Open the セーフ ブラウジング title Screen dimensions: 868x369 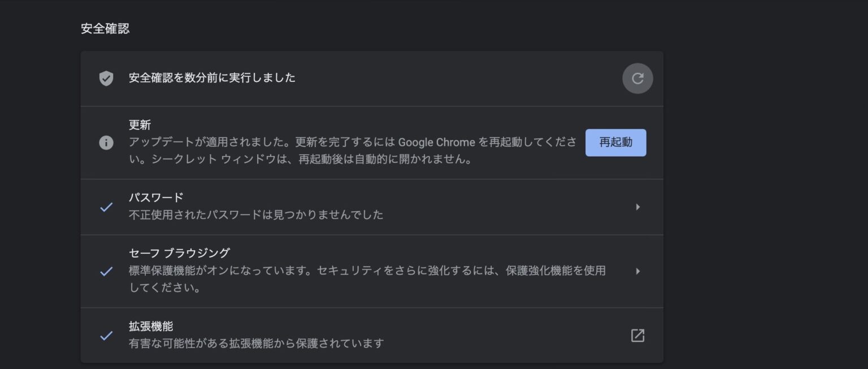pyautogui.click(x=179, y=253)
